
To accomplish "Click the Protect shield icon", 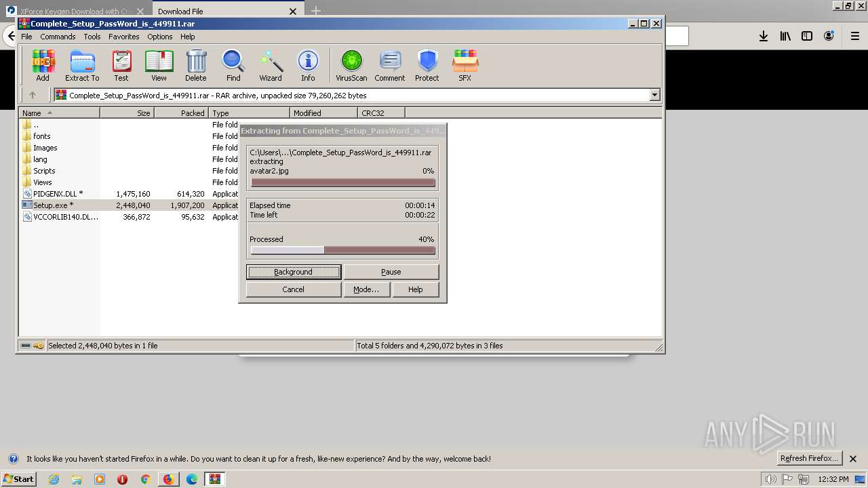I will tap(427, 66).
